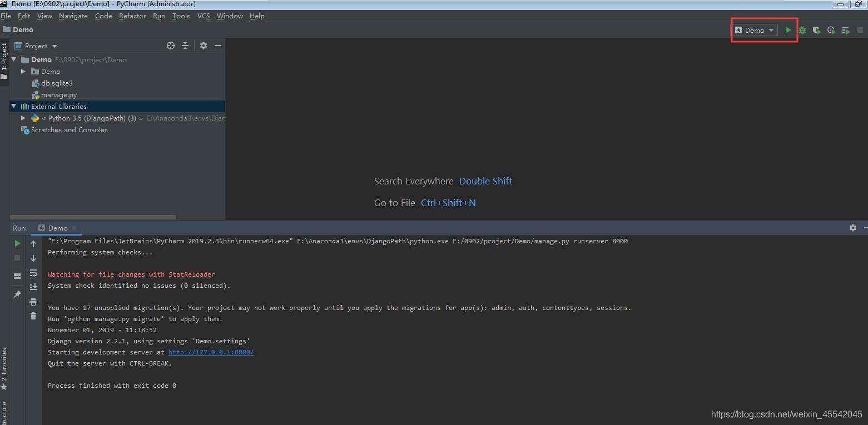Open the Code menu
This screenshot has height=425, width=868.
pyautogui.click(x=103, y=16)
